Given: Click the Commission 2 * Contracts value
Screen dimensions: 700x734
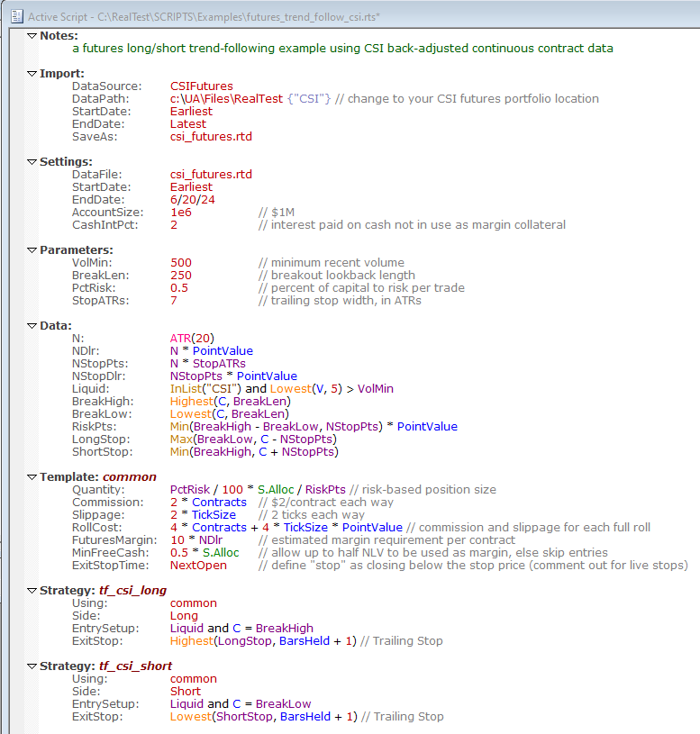Looking at the screenshot, I should pos(208,503).
